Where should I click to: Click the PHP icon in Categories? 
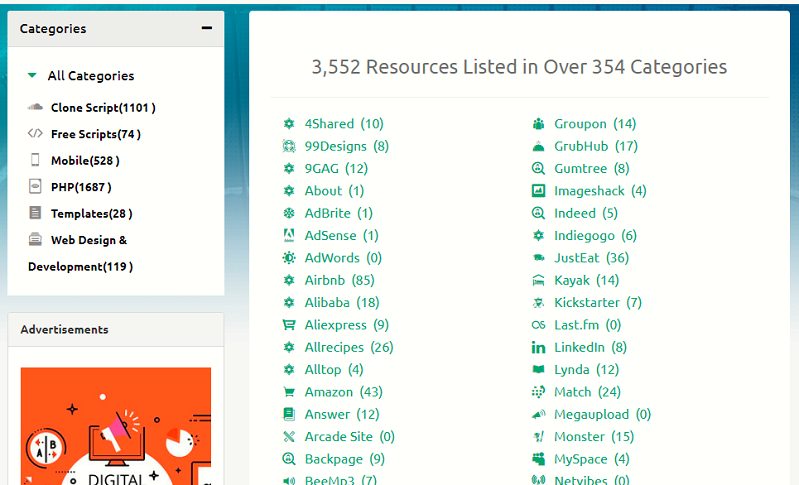[x=35, y=186]
